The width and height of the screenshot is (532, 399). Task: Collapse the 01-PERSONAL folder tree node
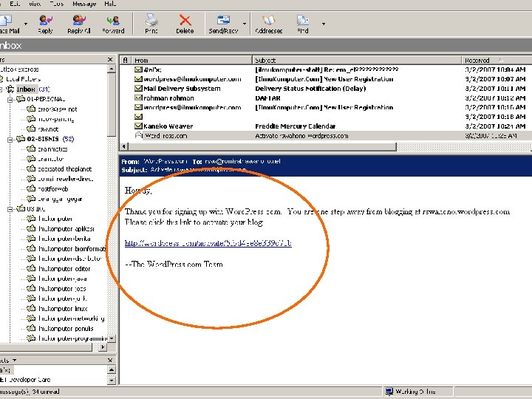[10, 100]
